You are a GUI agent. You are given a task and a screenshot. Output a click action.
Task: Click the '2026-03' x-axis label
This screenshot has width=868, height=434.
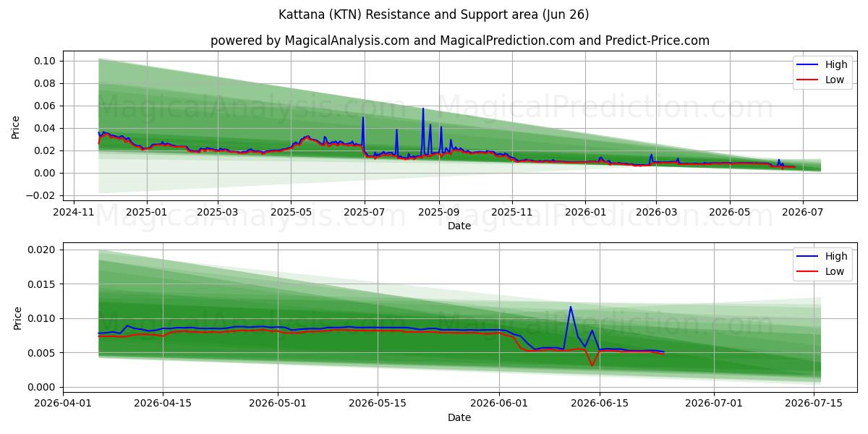tap(655, 213)
